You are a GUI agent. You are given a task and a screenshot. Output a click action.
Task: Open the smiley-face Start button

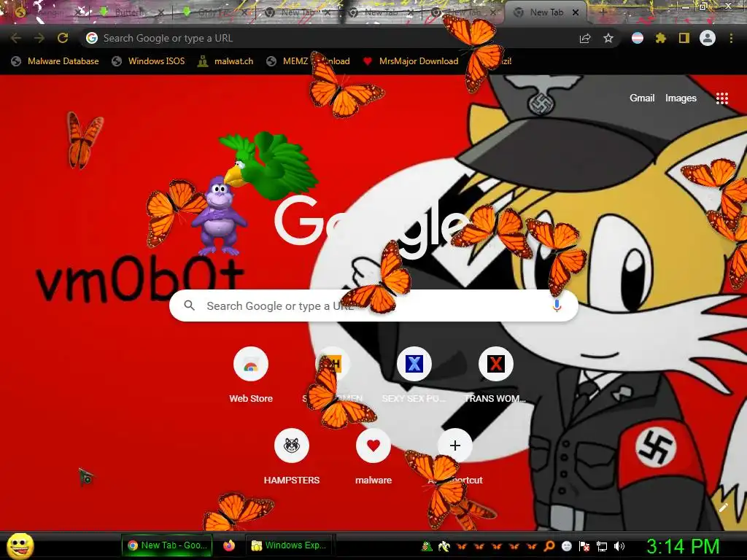(x=20, y=545)
